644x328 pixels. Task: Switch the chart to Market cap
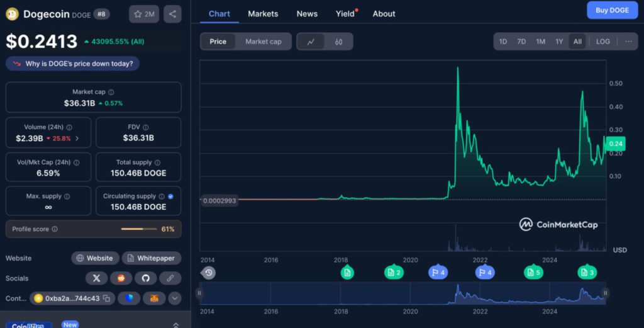263,42
